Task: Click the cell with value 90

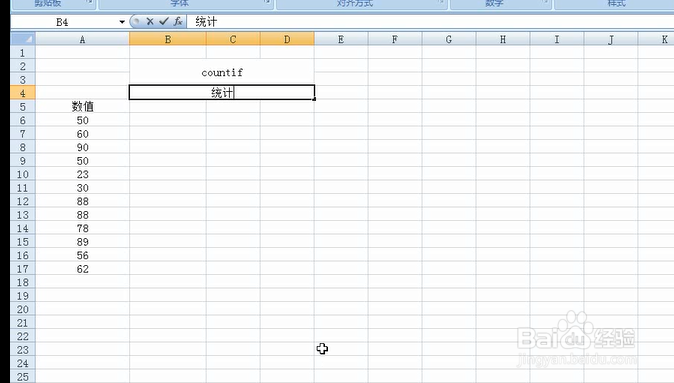Action: [x=82, y=147]
